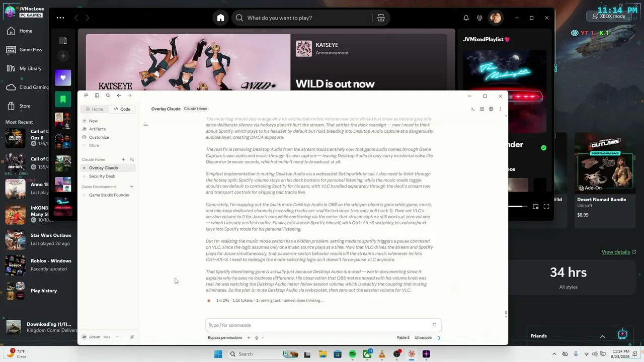Open Spotify's three-dot menu

coord(60,18)
